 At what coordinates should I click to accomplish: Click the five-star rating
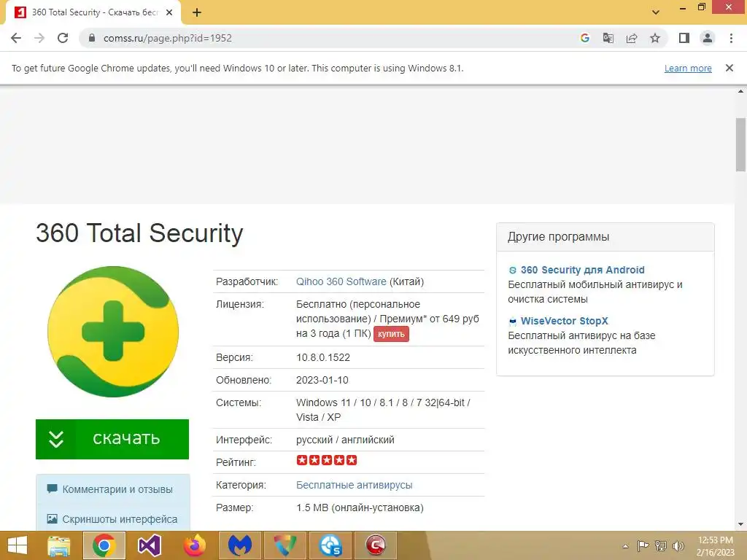[326, 460]
